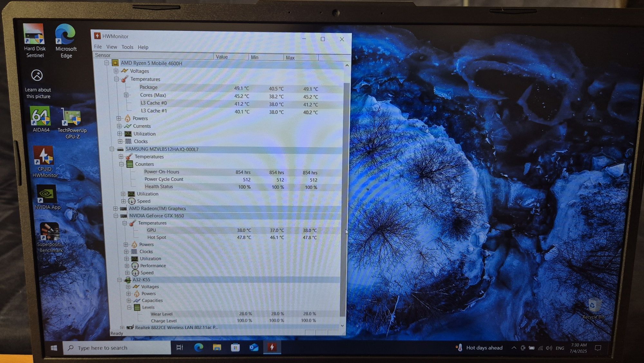Open Microsoft Store from the taskbar

235,348
